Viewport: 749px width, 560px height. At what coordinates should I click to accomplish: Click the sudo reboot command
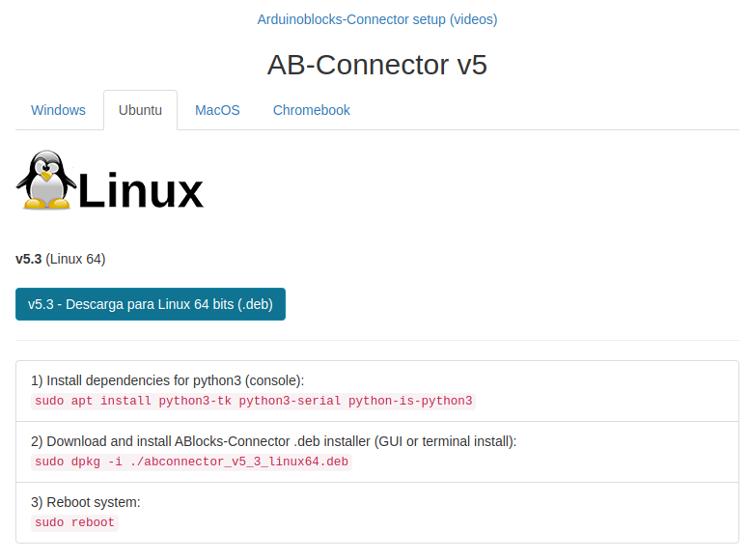pyautogui.click(x=74, y=522)
